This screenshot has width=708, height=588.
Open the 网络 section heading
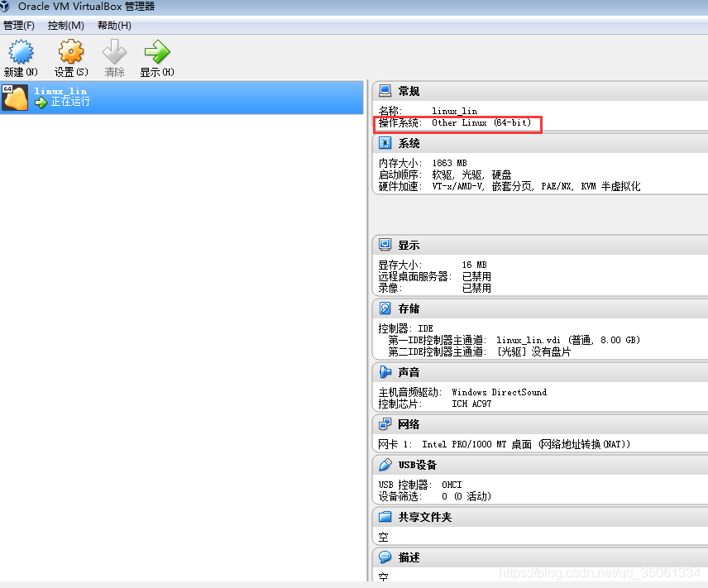[x=409, y=424]
